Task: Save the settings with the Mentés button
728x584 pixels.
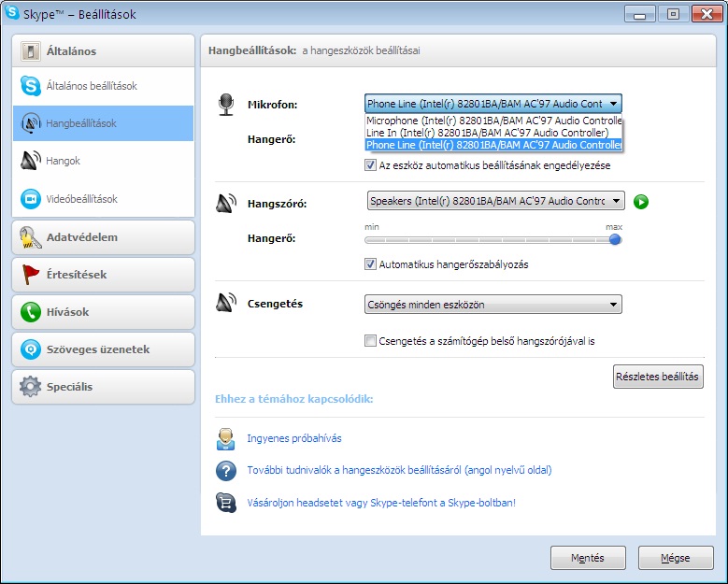Action: click(x=588, y=558)
